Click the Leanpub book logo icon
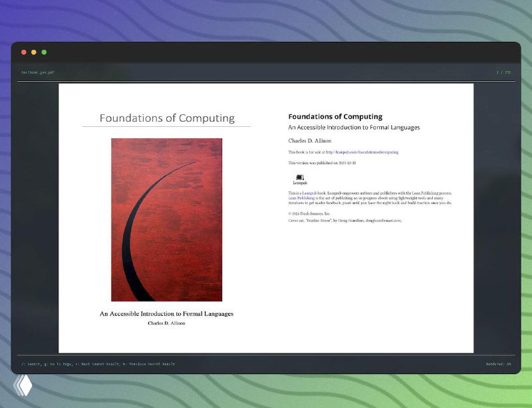 pyautogui.click(x=300, y=177)
